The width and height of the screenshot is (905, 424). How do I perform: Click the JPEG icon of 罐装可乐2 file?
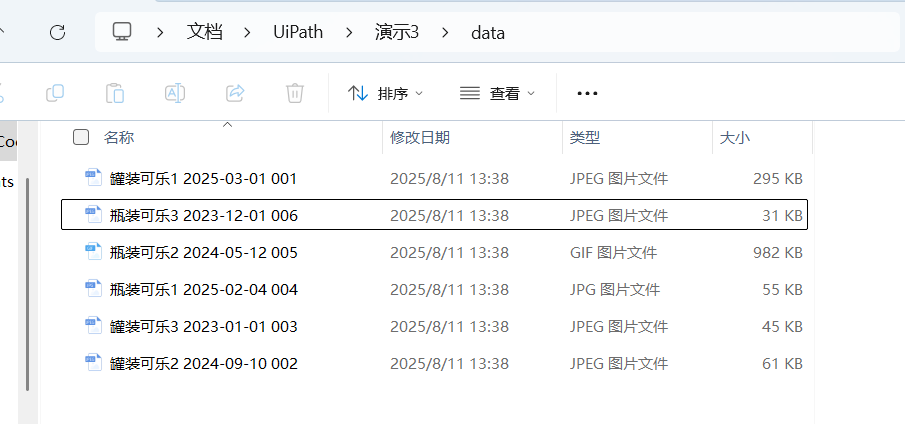[94, 362]
